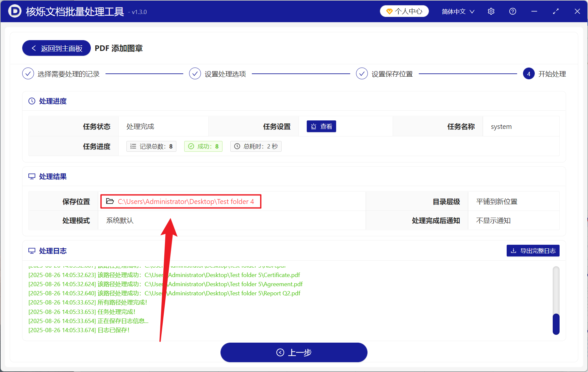Click the clock icon on 总耗时 badge
Screen dimensions: 588x372
pos(237,146)
